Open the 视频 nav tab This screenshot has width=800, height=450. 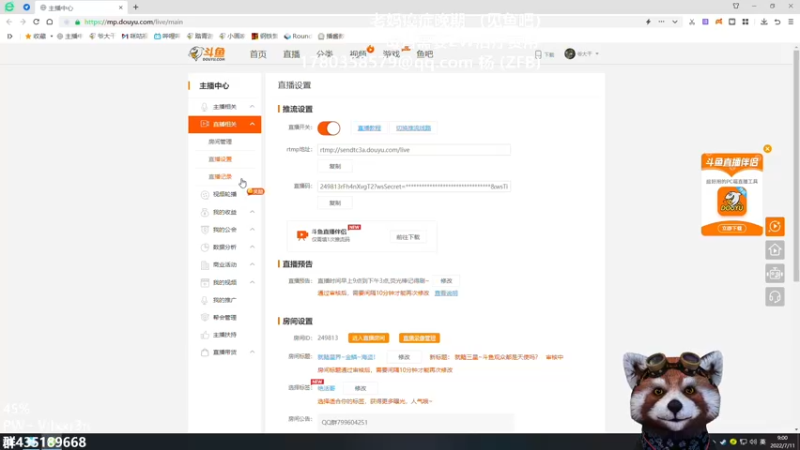pyautogui.click(x=358, y=54)
